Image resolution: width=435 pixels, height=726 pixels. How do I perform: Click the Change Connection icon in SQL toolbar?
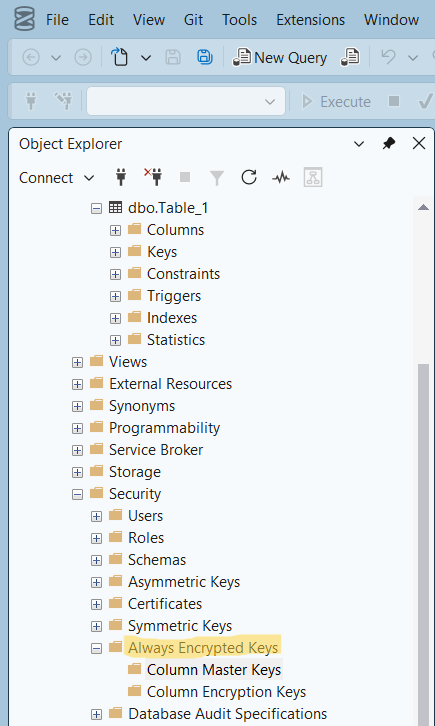coord(63,101)
